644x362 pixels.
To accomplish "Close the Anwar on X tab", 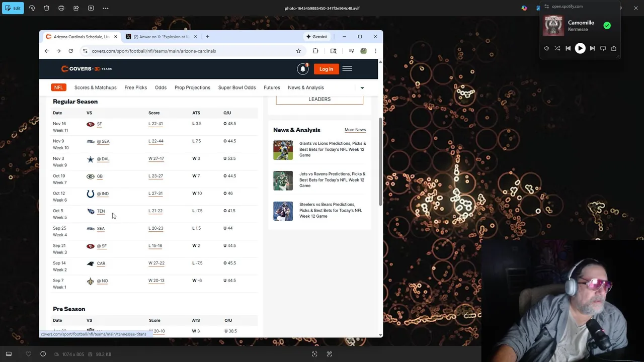I will click(x=195, y=37).
